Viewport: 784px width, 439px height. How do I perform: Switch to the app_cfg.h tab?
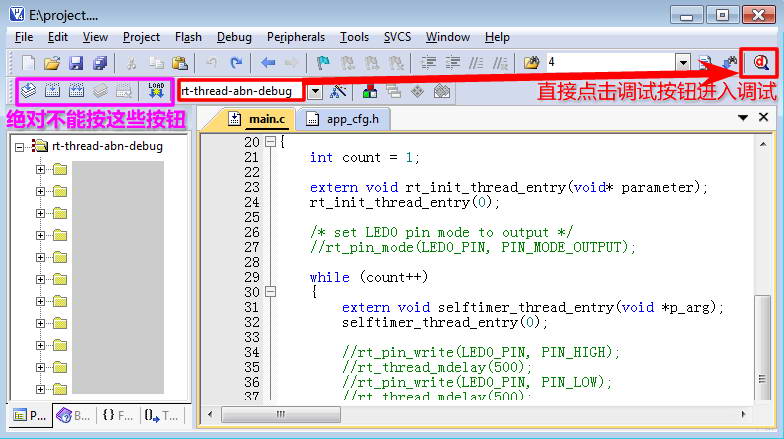[344, 119]
